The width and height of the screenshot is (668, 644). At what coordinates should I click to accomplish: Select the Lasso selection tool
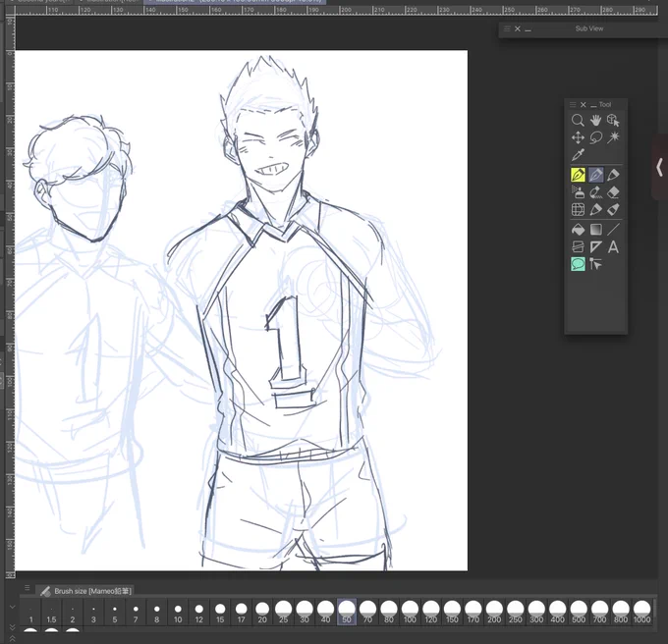(x=595, y=137)
